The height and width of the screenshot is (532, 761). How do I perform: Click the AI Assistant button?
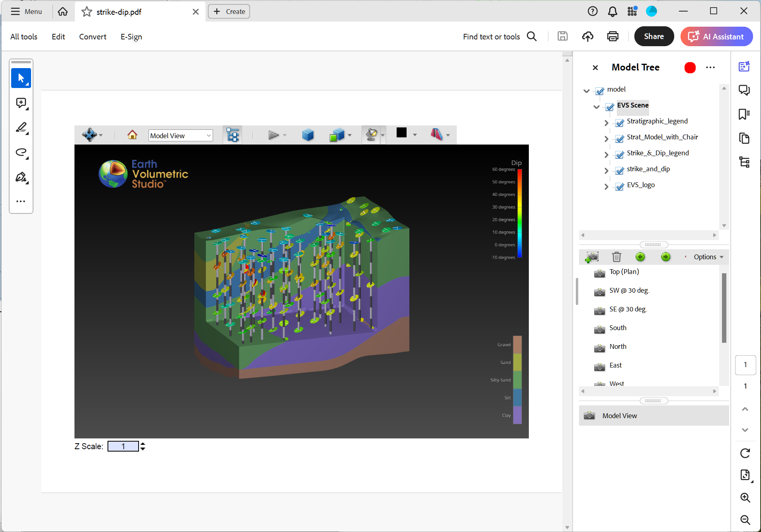716,36
